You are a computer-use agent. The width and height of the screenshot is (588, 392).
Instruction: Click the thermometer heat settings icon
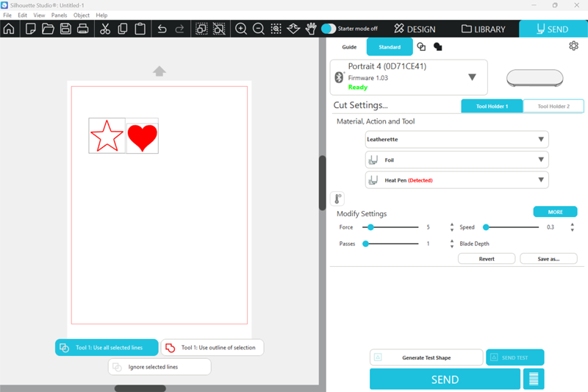click(x=337, y=199)
